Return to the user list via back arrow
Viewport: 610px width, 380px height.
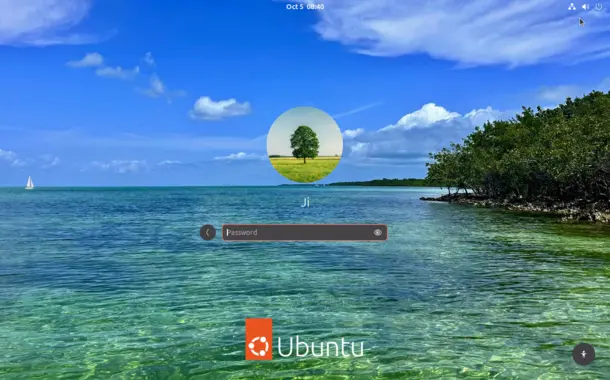(208, 233)
